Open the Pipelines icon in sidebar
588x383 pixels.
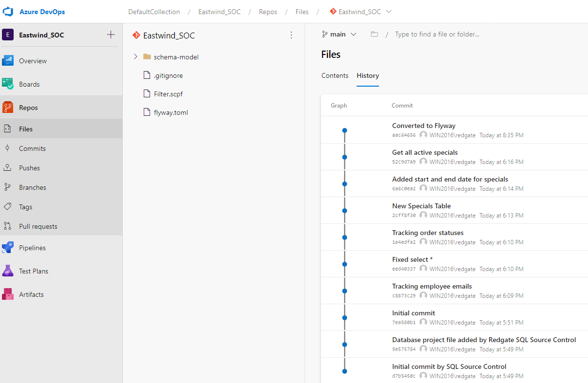[8, 248]
